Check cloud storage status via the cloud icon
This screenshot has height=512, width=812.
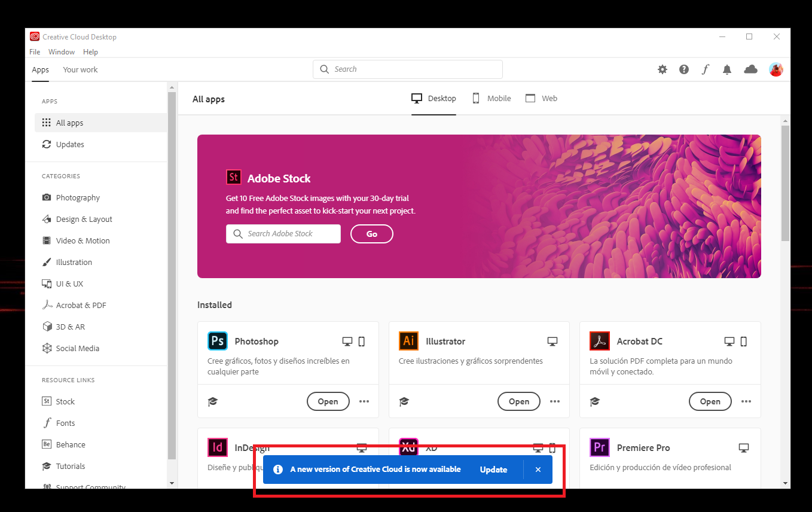[750, 69]
